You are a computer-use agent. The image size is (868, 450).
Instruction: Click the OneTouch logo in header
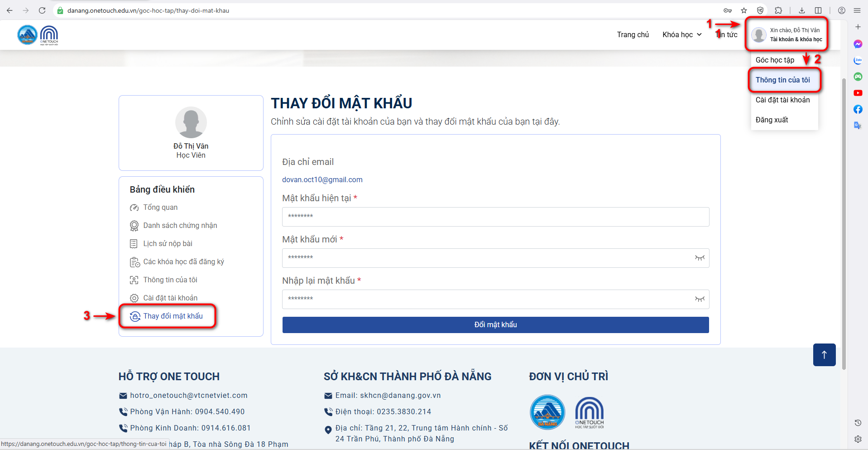(49, 35)
